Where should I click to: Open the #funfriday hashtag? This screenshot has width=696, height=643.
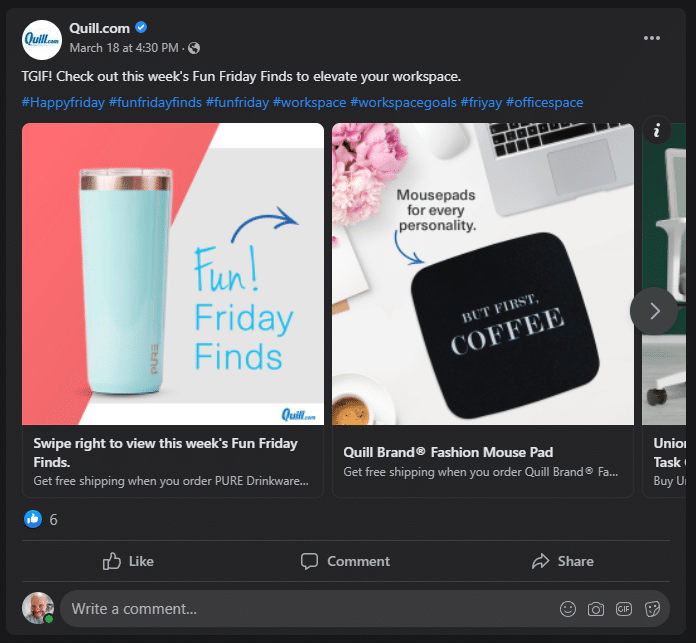237,103
